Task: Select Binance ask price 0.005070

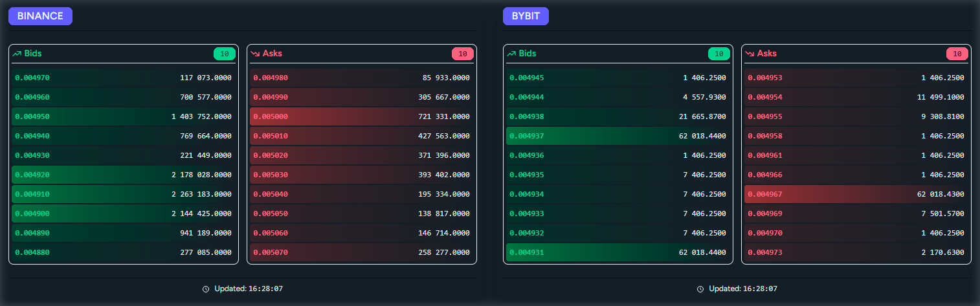Action: click(271, 252)
